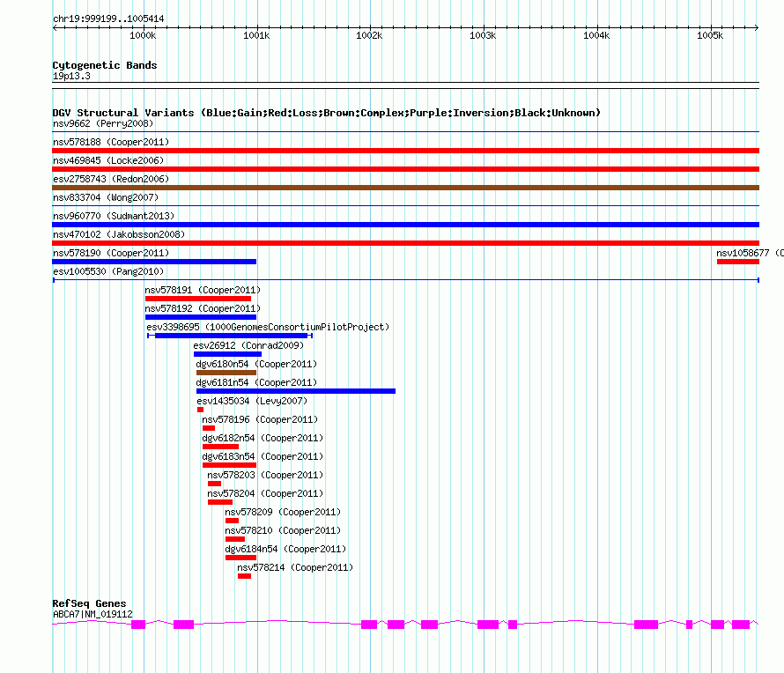Image resolution: width=784 pixels, height=673 pixels.
Task: Open variant nsv960770 (Sudmant2013) label
Action: click(x=114, y=216)
